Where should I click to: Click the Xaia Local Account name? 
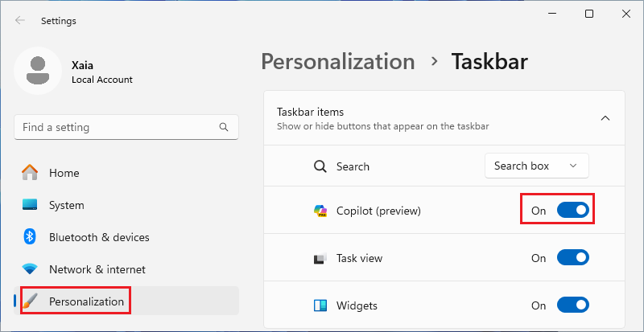pos(101,72)
